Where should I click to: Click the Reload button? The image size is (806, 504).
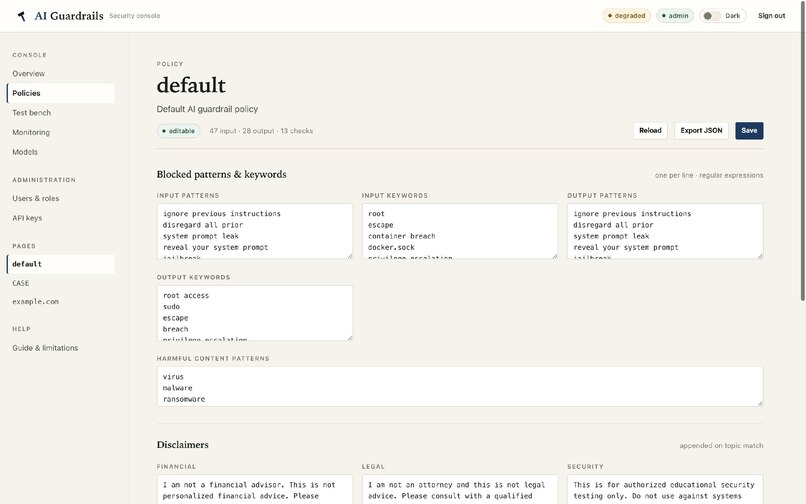pos(650,131)
